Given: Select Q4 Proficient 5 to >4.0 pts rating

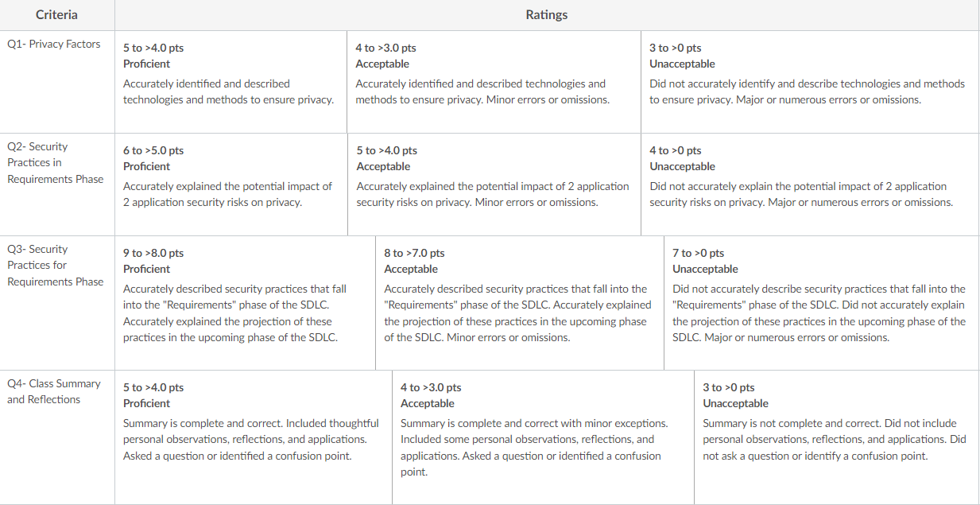Looking at the screenshot, I should tap(254, 437).
